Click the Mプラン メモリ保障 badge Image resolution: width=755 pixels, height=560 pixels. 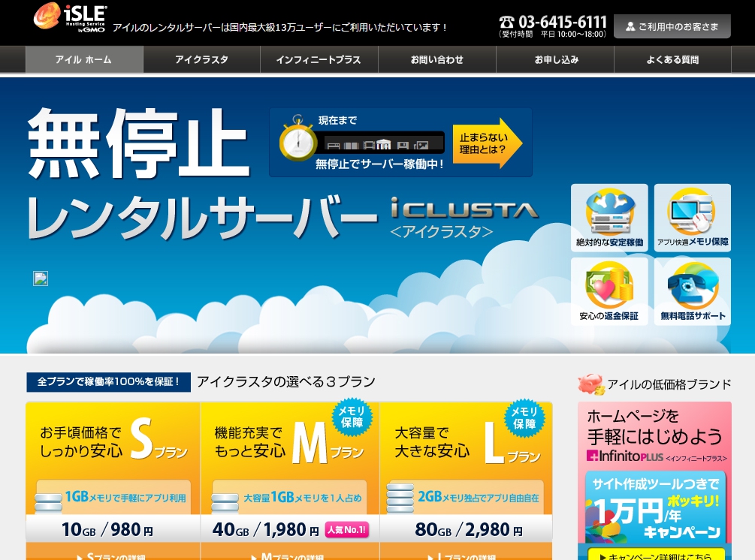click(x=352, y=417)
